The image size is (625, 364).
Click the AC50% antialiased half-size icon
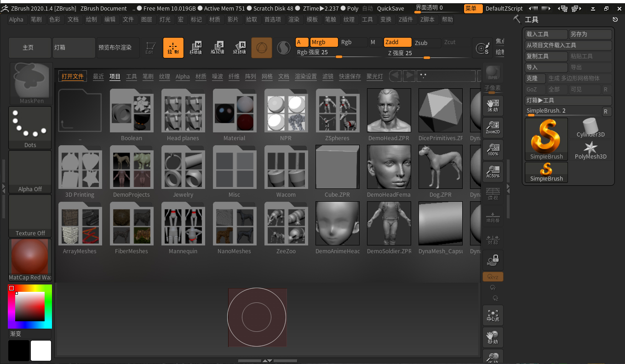point(493,172)
